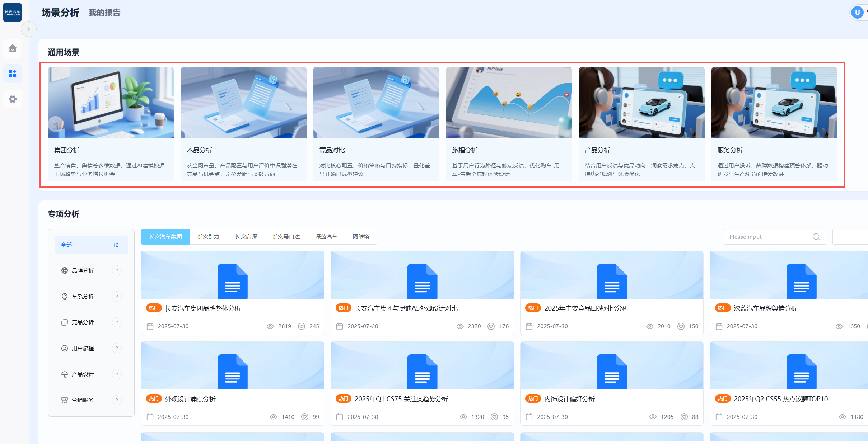
Task: Expand the sidebar with the chevron button
Action: [29, 29]
